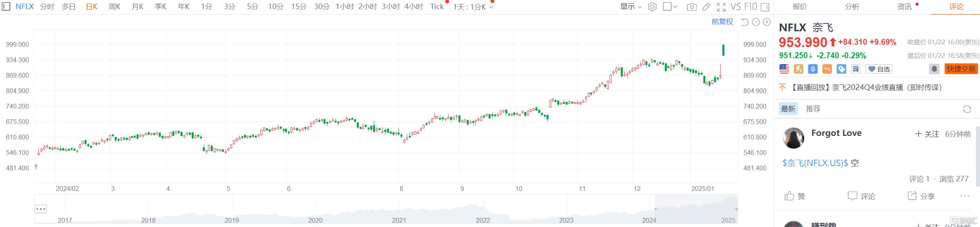
Task: Select the 15分 interval
Action: (x=298, y=7)
